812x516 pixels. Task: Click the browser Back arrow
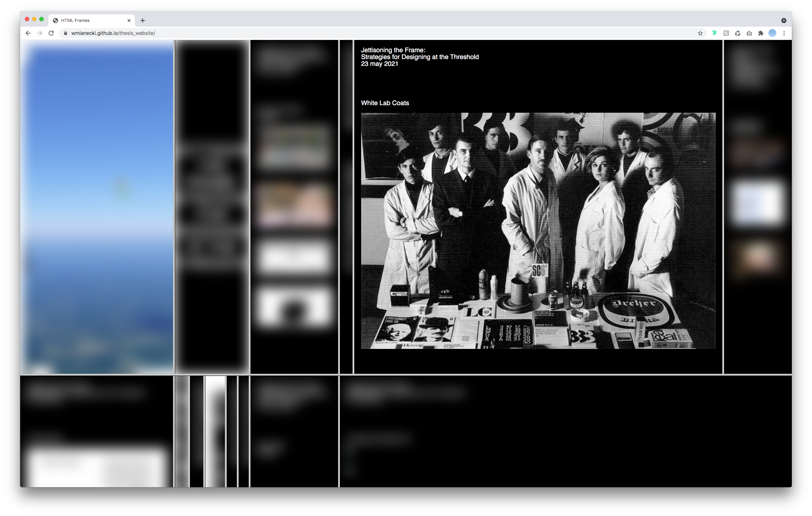[28, 33]
